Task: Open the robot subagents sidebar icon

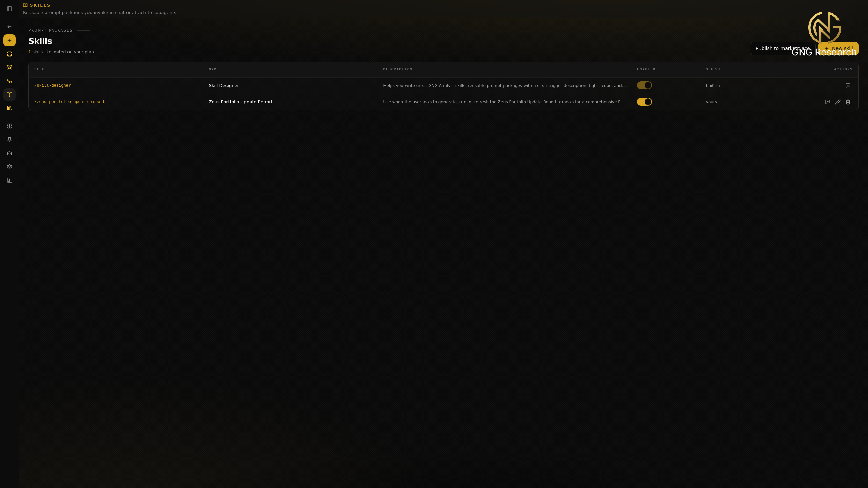Action: point(9,153)
